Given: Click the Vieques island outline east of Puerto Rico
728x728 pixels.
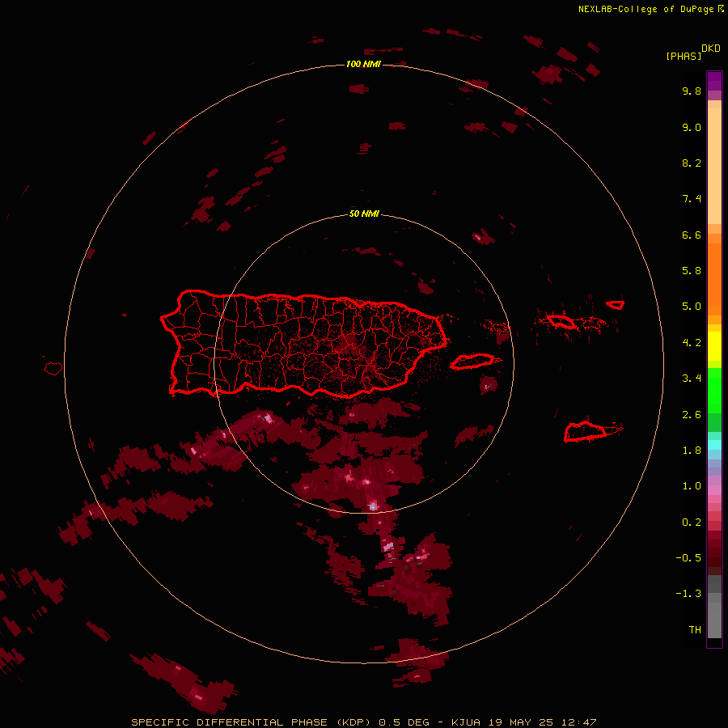Looking at the screenshot, I should [472, 362].
